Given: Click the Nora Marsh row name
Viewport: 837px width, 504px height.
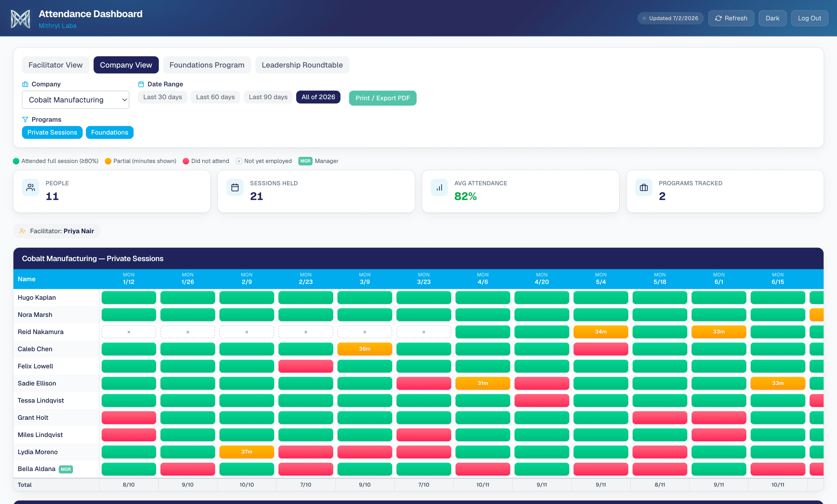Looking at the screenshot, I should pos(35,315).
